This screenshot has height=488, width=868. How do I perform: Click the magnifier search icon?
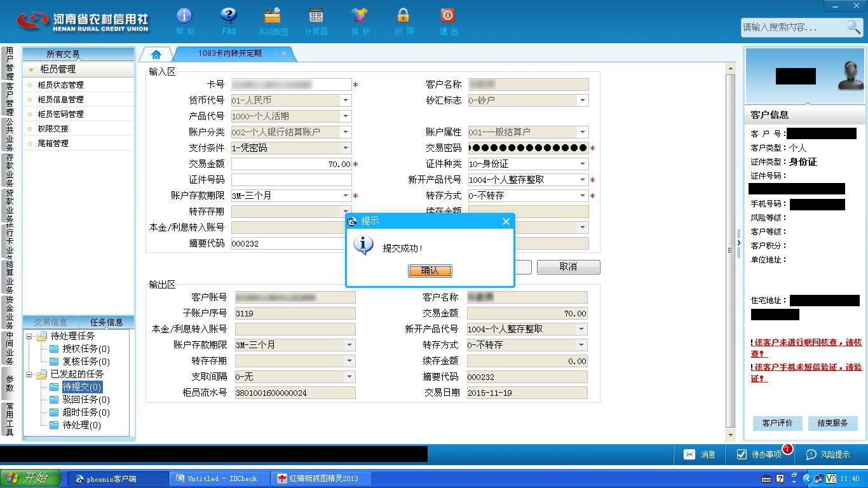pos(853,27)
